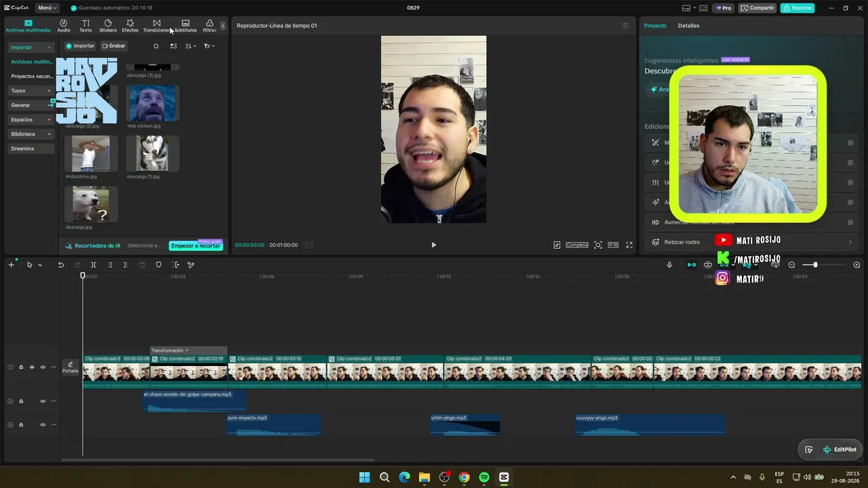Select the #vibzztime.jpg media thumbnail
This screenshot has width=868, height=488.
pos(91,153)
